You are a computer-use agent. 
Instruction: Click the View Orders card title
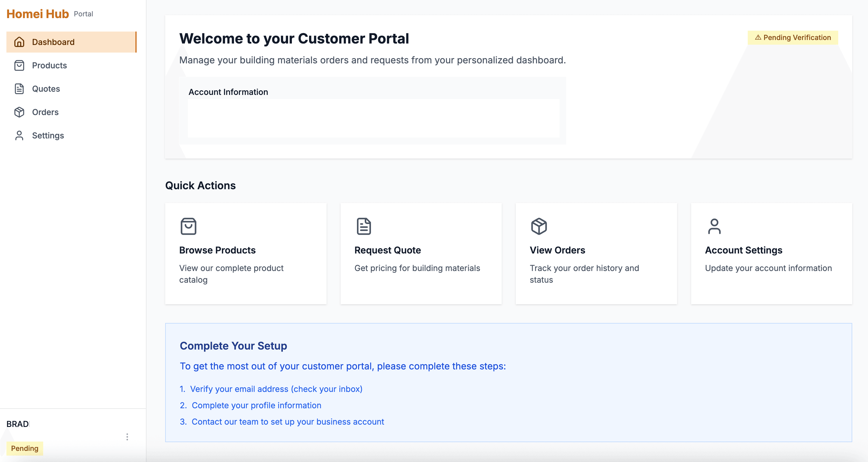557,250
